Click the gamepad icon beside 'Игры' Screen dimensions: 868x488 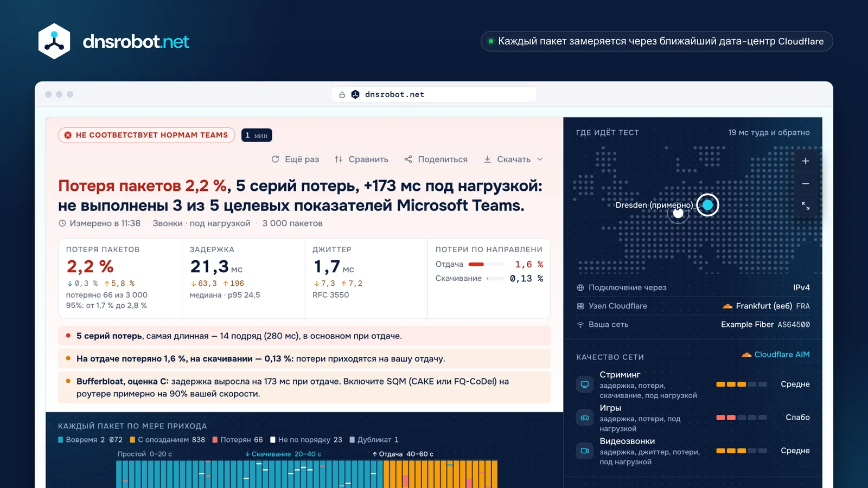585,418
